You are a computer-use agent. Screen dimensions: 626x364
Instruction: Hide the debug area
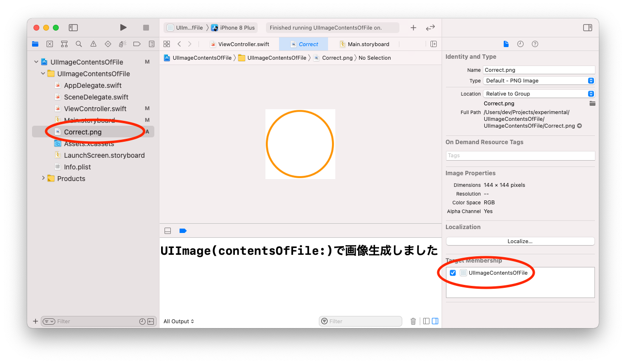[x=167, y=231]
